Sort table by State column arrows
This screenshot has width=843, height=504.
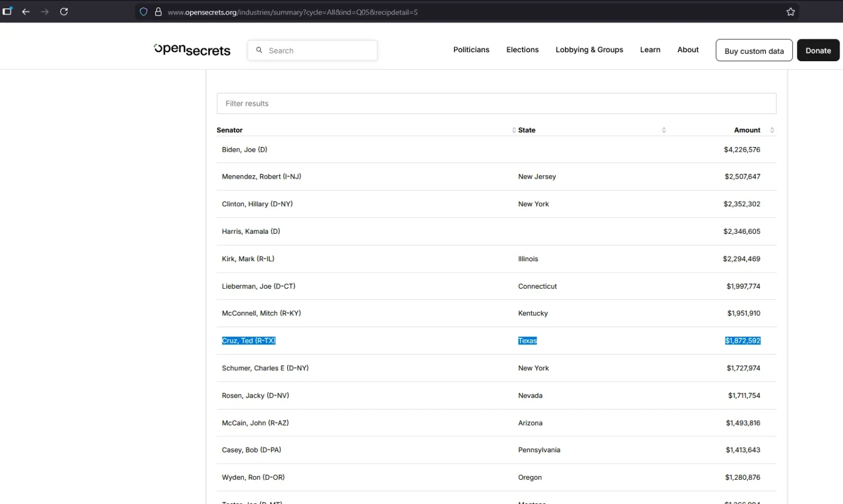click(664, 130)
